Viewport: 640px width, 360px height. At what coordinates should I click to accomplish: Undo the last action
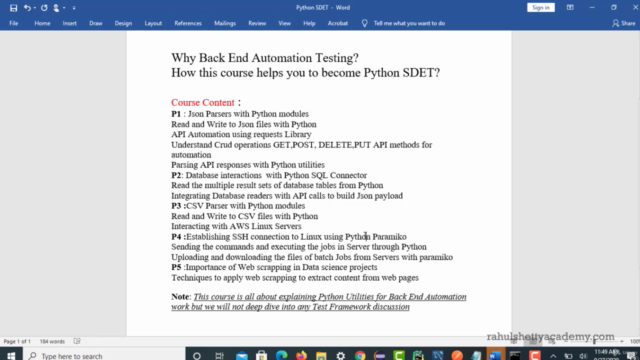[x=27, y=8]
